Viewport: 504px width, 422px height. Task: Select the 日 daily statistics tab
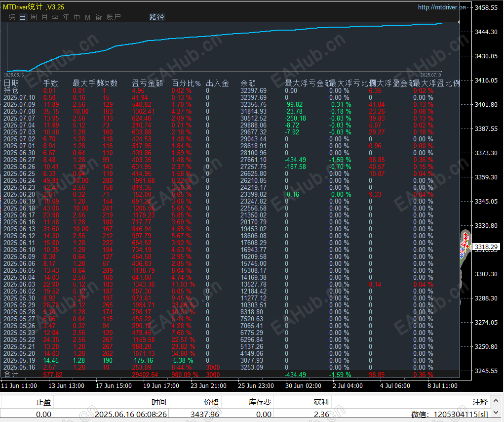tap(23, 17)
